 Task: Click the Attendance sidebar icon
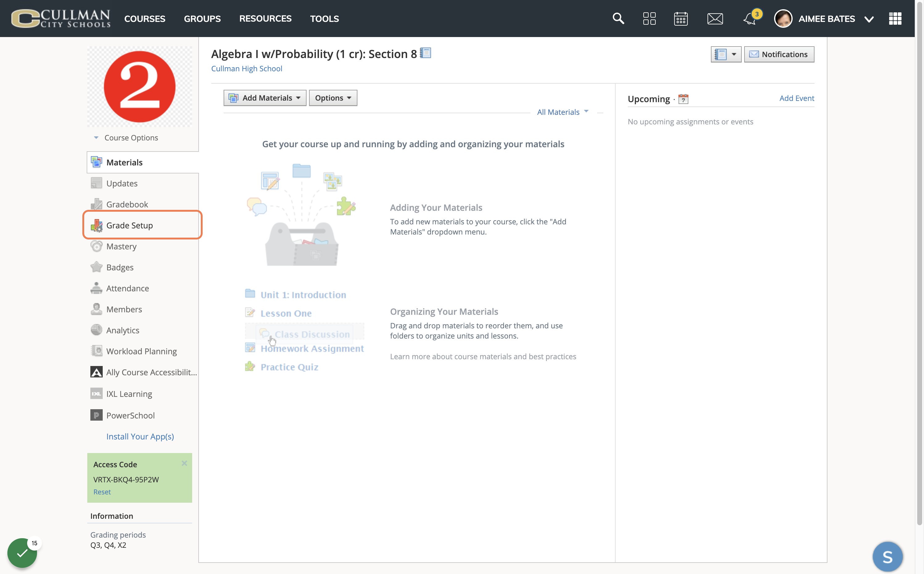(x=96, y=288)
